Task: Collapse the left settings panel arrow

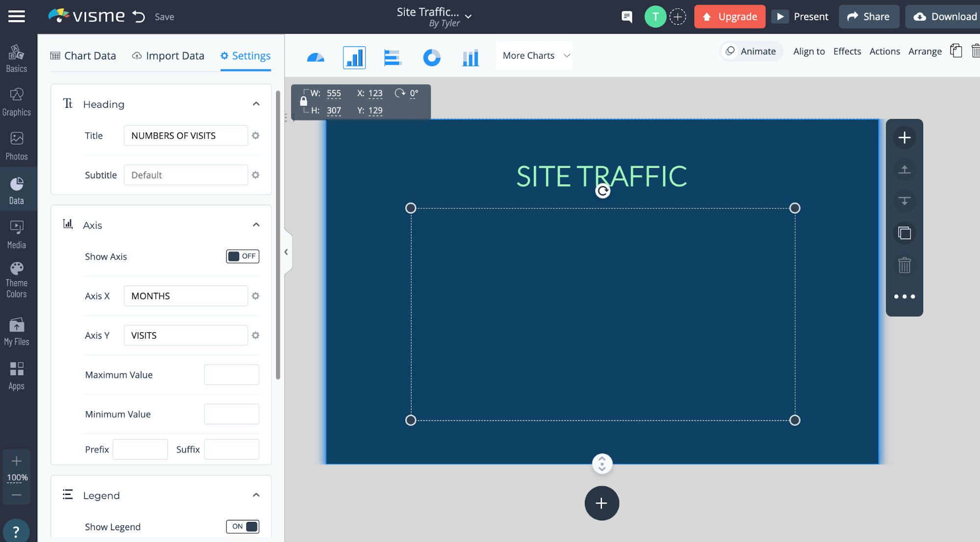Action: point(286,252)
